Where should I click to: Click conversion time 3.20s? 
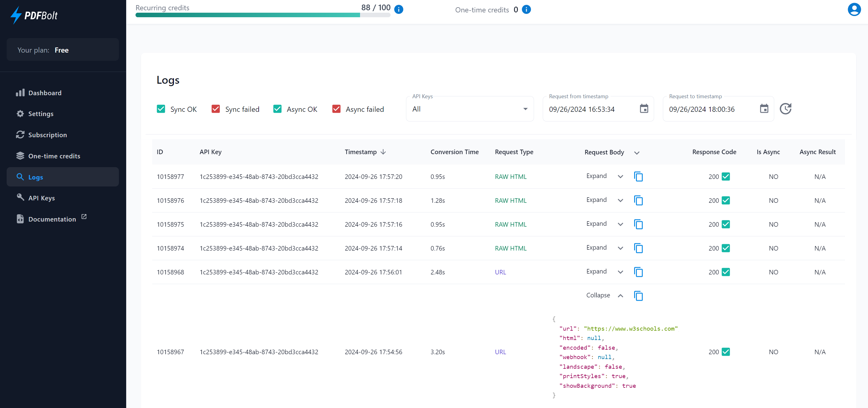pyautogui.click(x=438, y=352)
